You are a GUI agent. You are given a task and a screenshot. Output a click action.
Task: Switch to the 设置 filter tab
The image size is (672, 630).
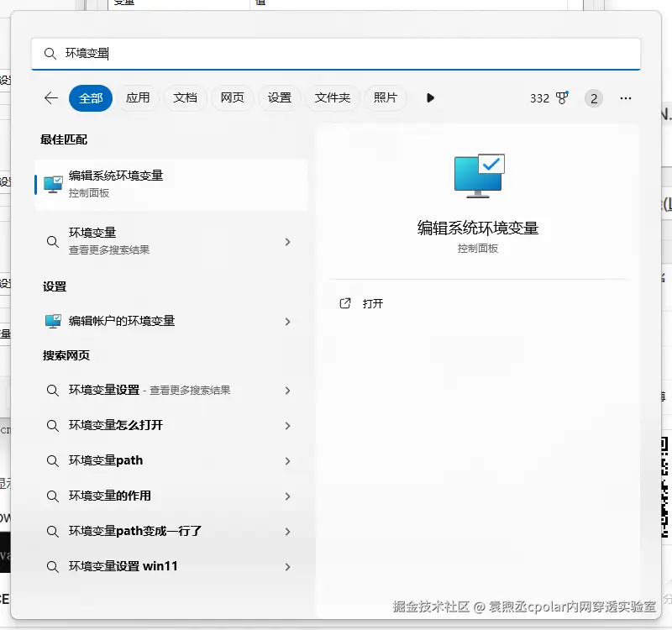pyautogui.click(x=280, y=98)
